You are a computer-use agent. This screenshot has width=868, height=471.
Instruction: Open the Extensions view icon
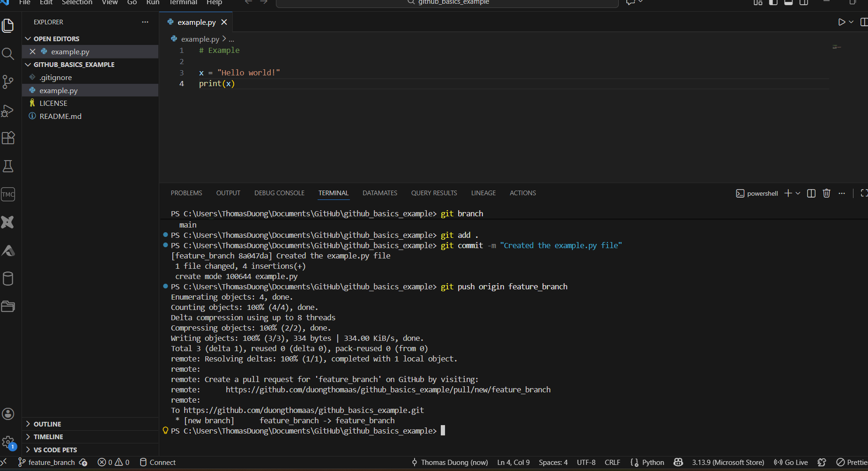click(8, 138)
